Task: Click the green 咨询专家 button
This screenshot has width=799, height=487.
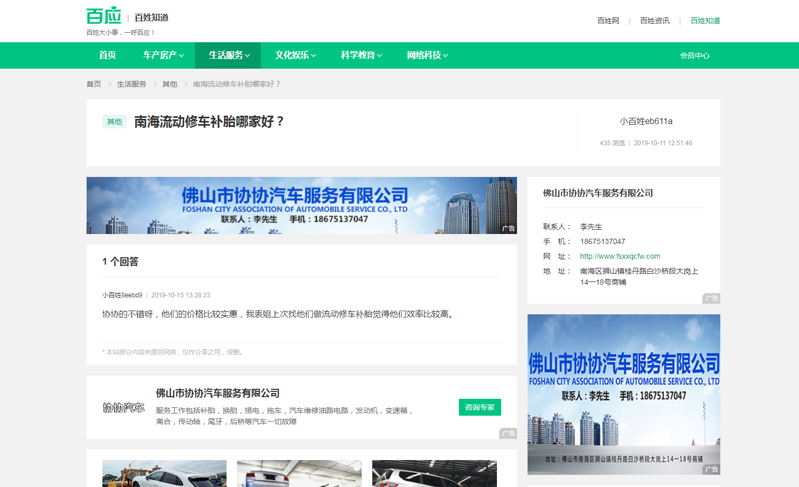Action: point(480,407)
